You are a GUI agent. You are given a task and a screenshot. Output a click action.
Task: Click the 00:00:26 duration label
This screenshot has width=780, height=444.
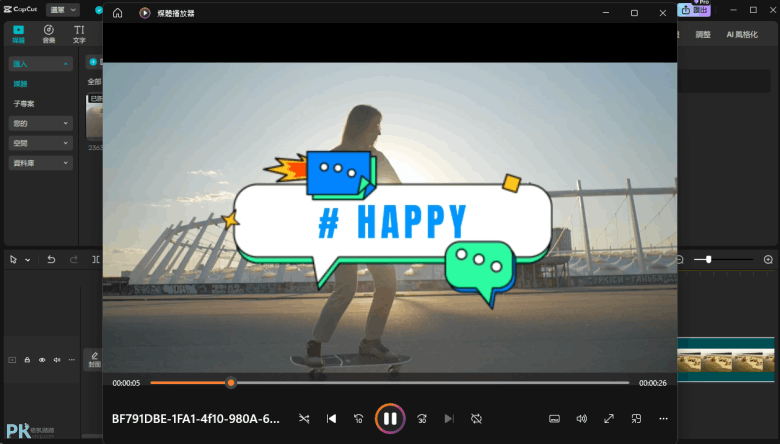tap(653, 383)
